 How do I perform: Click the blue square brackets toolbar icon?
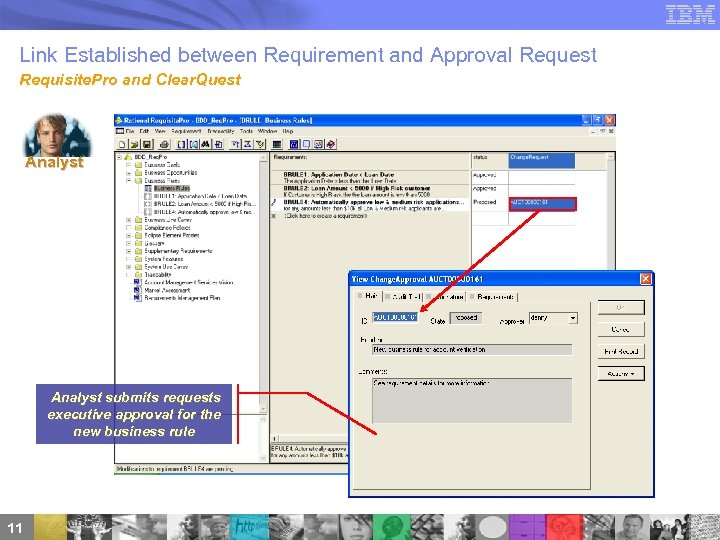click(181, 144)
